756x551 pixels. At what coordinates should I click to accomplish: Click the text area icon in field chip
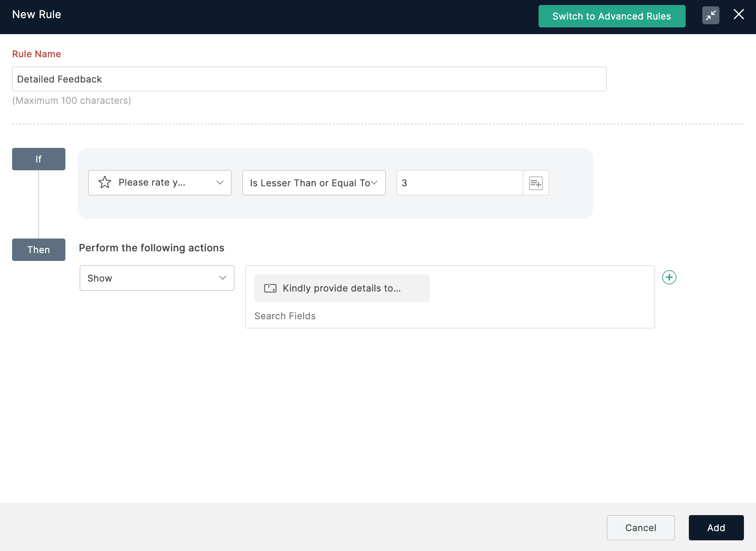click(x=270, y=288)
